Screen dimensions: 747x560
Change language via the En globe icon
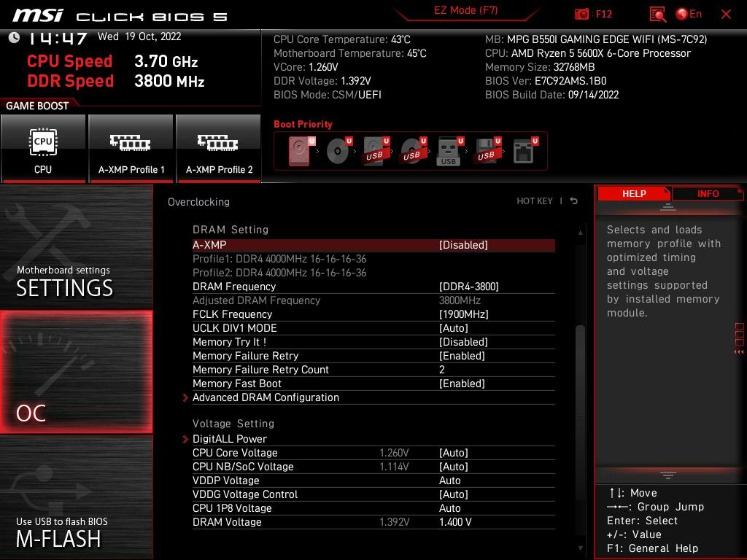point(689,14)
